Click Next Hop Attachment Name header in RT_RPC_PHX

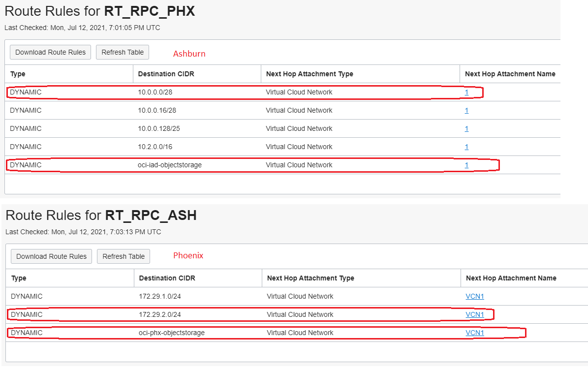click(x=510, y=74)
